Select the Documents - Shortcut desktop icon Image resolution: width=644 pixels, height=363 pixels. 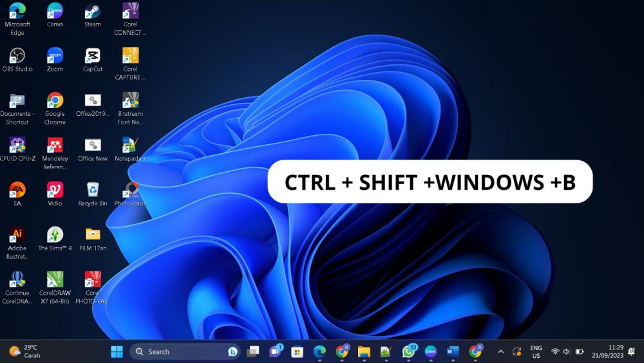(17, 109)
